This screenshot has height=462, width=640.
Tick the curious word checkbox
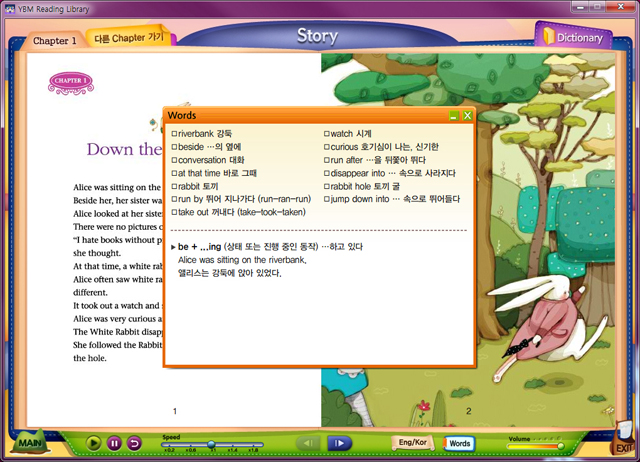coord(327,146)
